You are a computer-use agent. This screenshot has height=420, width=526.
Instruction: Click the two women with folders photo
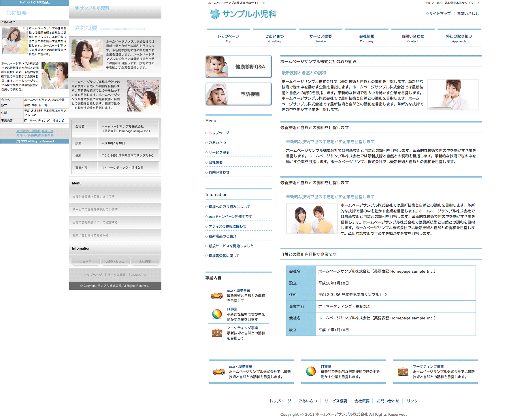[x=312, y=219]
